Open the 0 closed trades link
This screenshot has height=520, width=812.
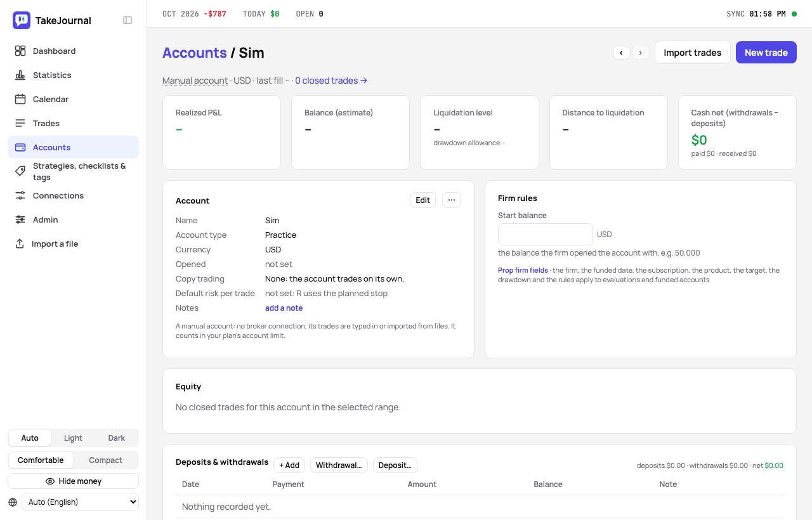click(x=331, y=81)
